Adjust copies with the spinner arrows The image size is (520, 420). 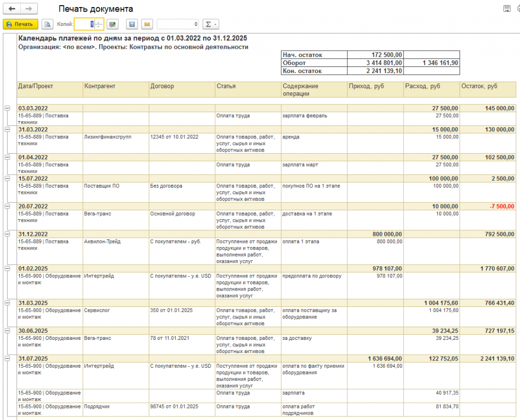pyautogui.click(x=98, y=24)
